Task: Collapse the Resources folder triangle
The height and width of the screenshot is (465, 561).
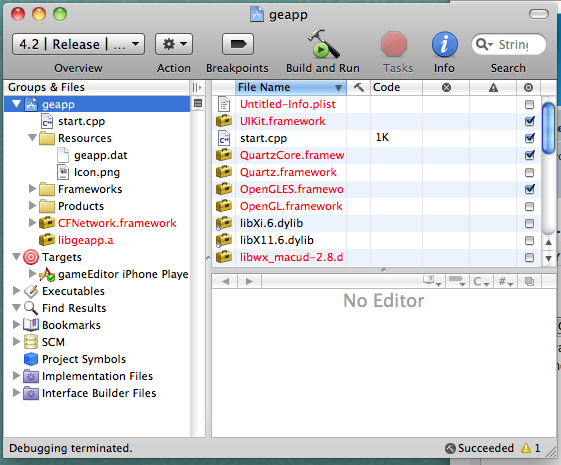Action: (33, 138)
